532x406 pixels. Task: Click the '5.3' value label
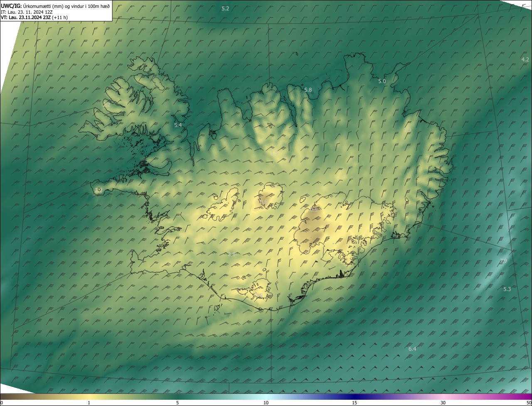[507, 289]
